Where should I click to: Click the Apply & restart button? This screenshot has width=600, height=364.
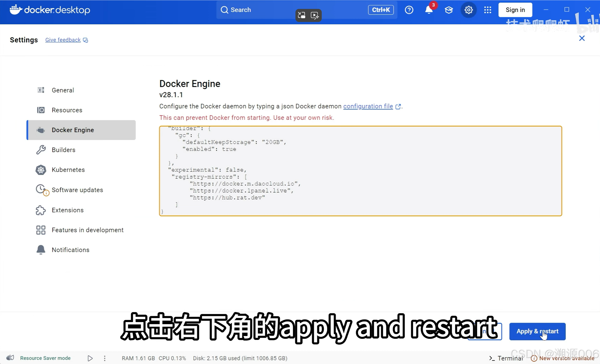(537, 331)
